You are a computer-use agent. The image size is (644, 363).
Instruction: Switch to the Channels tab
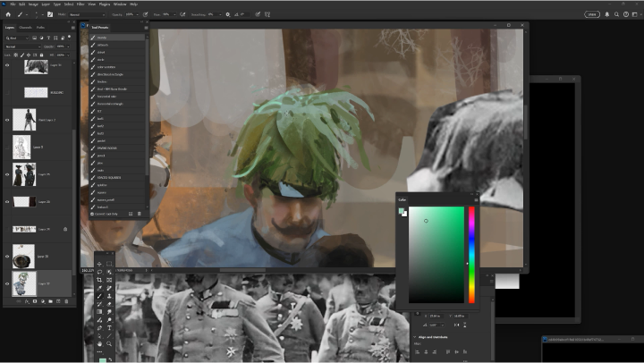click(x=25, y=28)
